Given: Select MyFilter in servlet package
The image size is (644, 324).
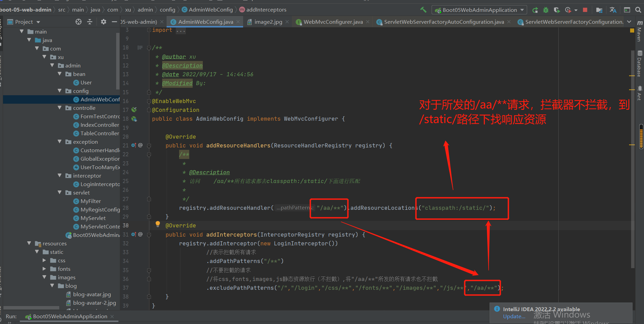Looking at the screenshot, I should click(90, 201).
